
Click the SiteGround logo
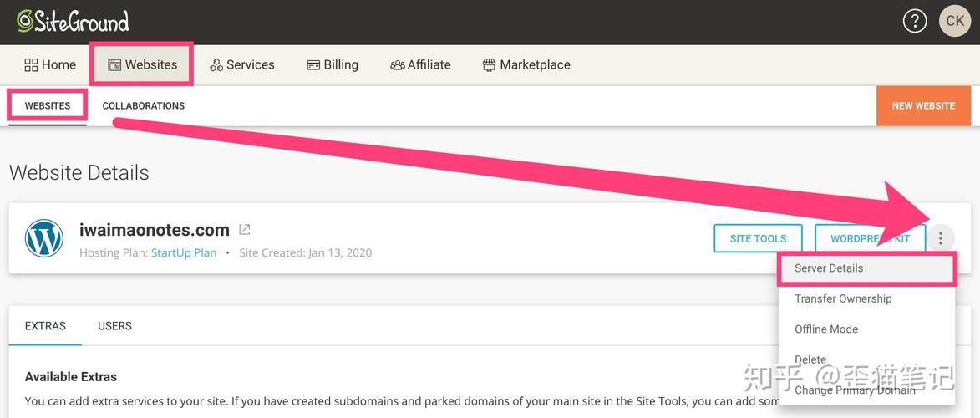74,21
